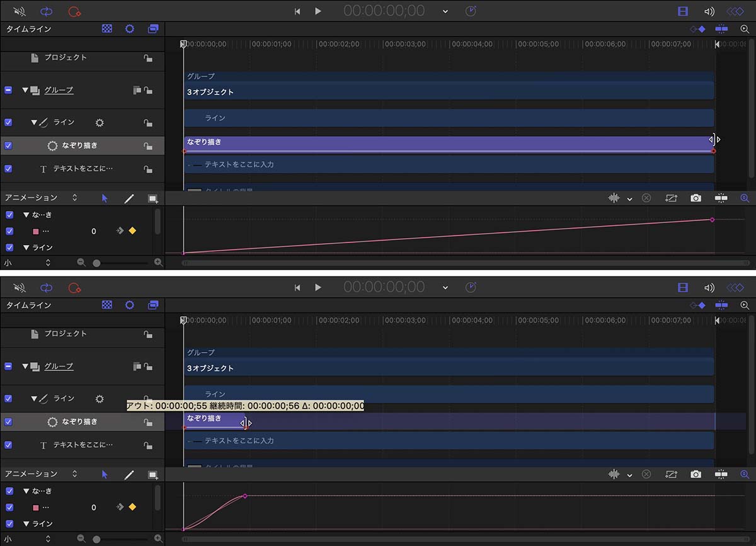
Task: Click curve keyframe point in lower keyframe editor
Action: click(x=244, y=496)
